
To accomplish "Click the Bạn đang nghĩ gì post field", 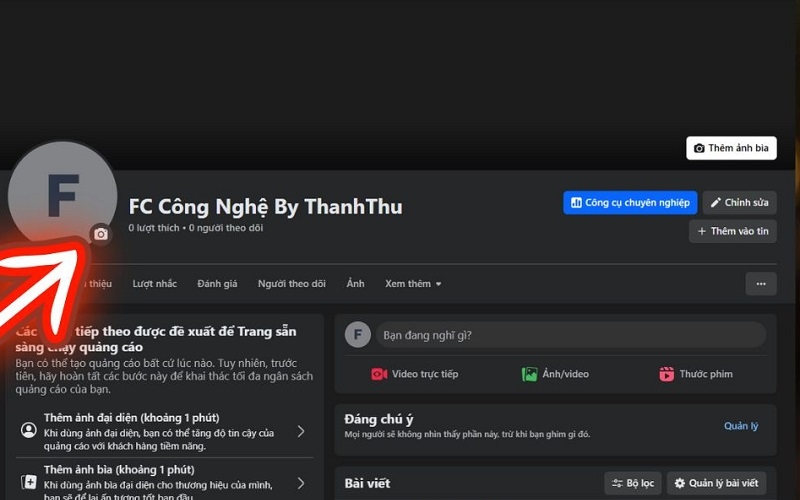I will pos(571,335).
